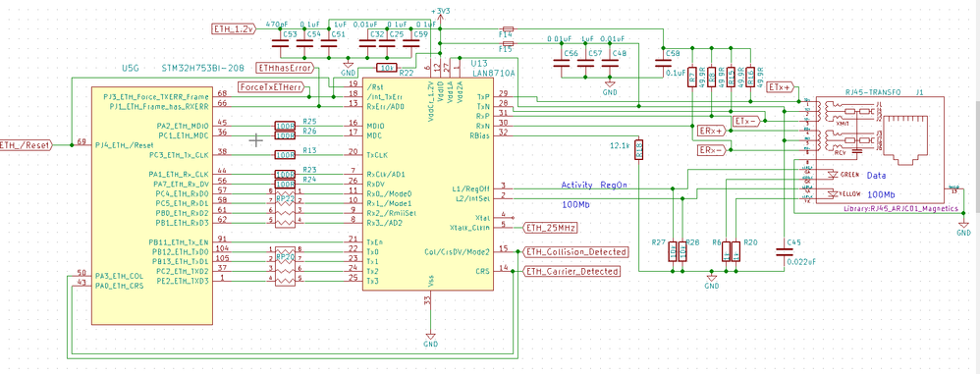Select the resistor pack RP22

[x=285, y=208]
